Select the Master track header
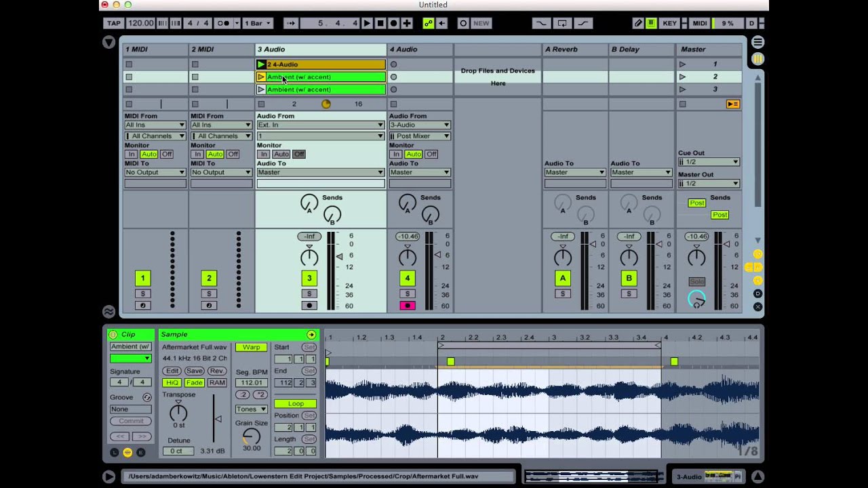 709,49
